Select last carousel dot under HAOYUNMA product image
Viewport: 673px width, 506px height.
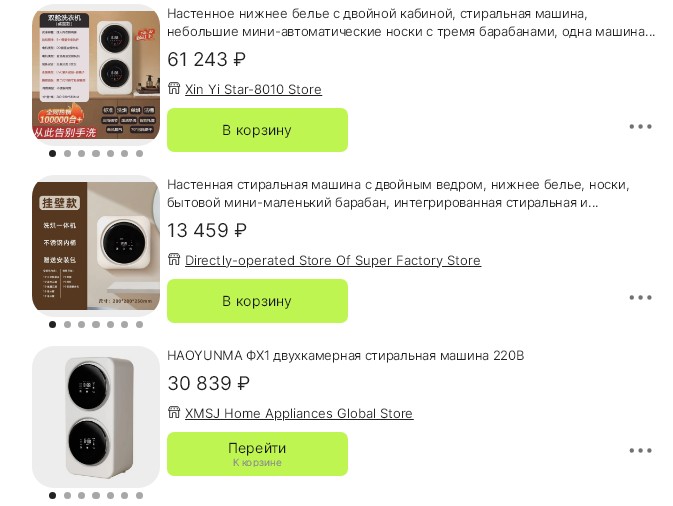tap(139, 495)
